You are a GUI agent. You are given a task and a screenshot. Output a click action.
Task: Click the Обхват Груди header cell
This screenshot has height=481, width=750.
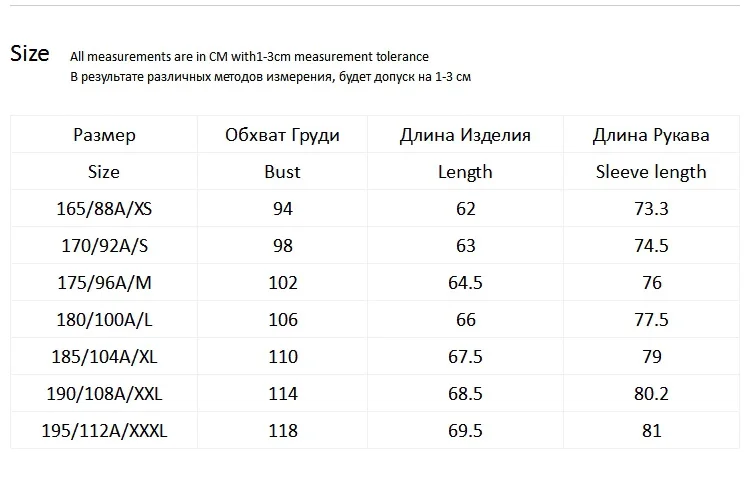coord(282,134)
